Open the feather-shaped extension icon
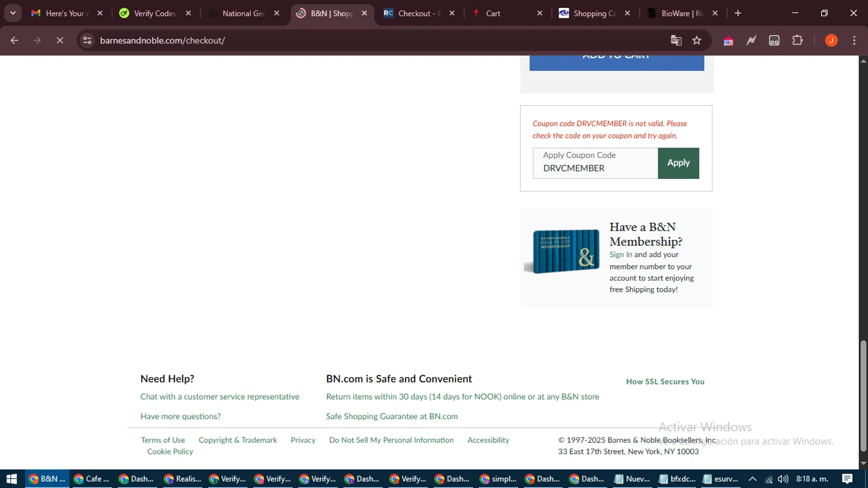This screenshot has width=868, height=488. (751, 41)
